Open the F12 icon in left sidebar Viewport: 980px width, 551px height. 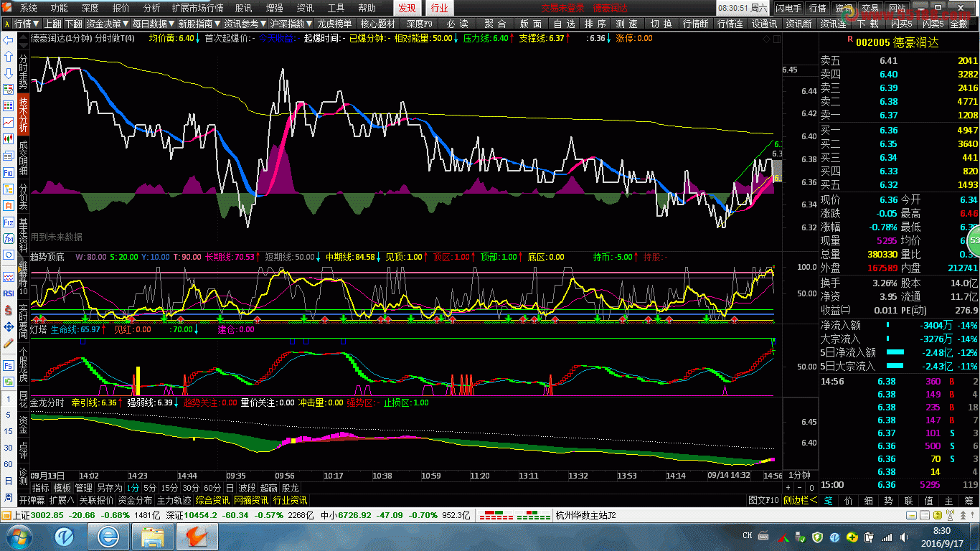[8, 222]
